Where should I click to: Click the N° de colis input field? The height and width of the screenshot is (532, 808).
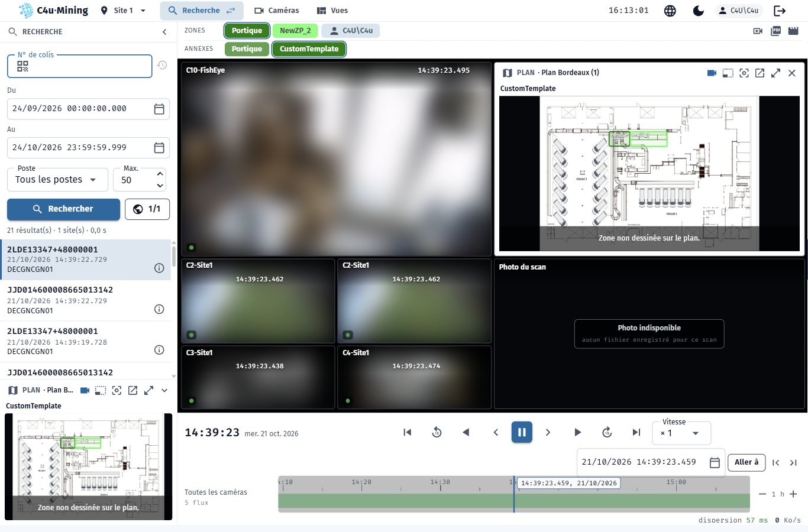[x=80, y=66]
